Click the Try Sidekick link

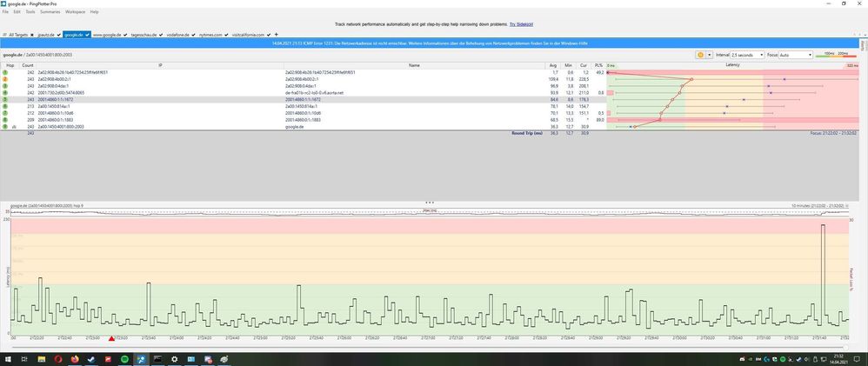point(521,24)
